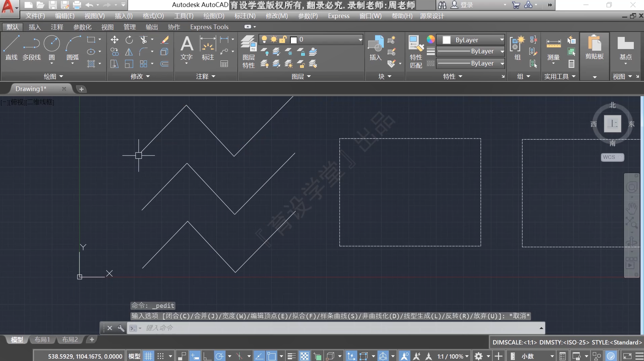Expand the Utilities (实用工具) panel
The image size is (644, 361).
point(560,76)
